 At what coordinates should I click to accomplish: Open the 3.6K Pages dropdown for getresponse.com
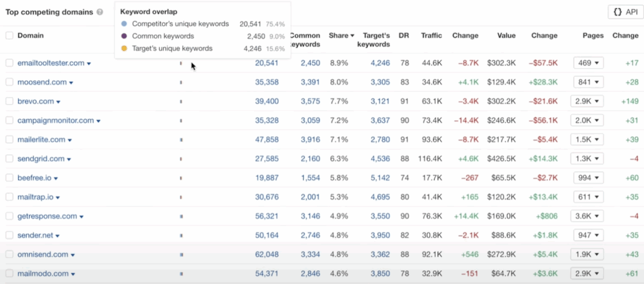[x=587, y=216]
